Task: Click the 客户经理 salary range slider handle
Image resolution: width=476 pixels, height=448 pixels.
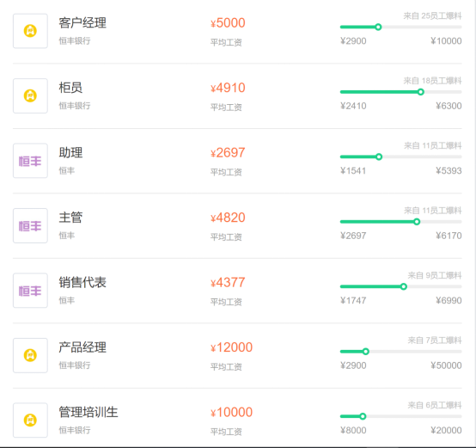Action: 378,27
